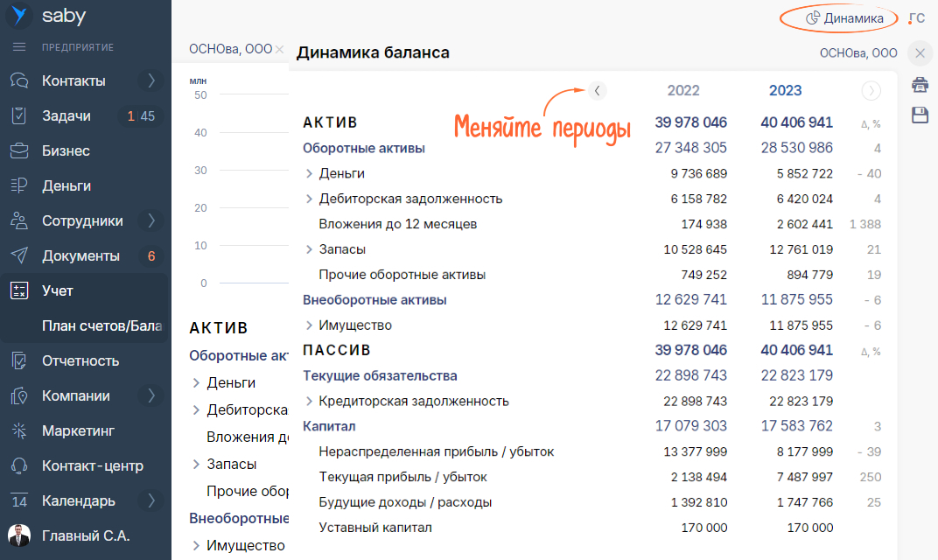
Task: Open the hamburger menu in sidebar
Action: point(19,47)
